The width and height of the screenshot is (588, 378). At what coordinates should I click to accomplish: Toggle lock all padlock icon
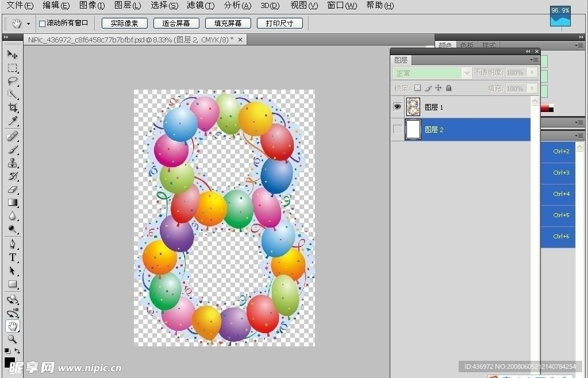coord(448,88)
